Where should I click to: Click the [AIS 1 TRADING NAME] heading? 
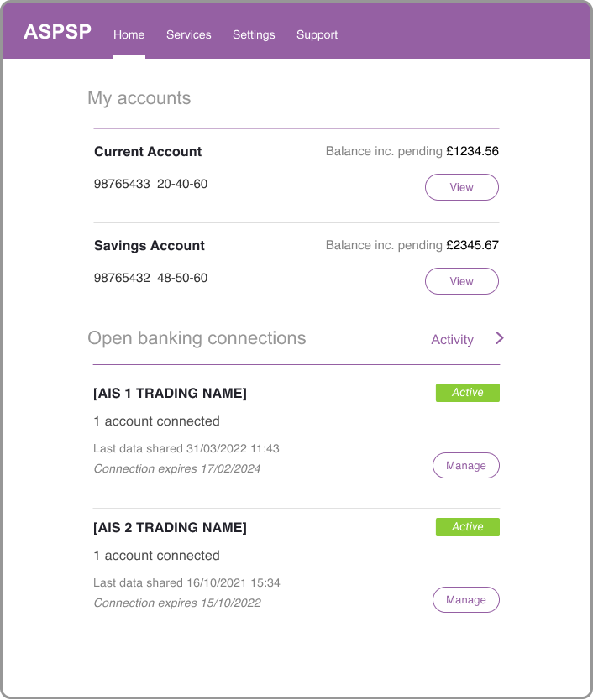[170, 394]
